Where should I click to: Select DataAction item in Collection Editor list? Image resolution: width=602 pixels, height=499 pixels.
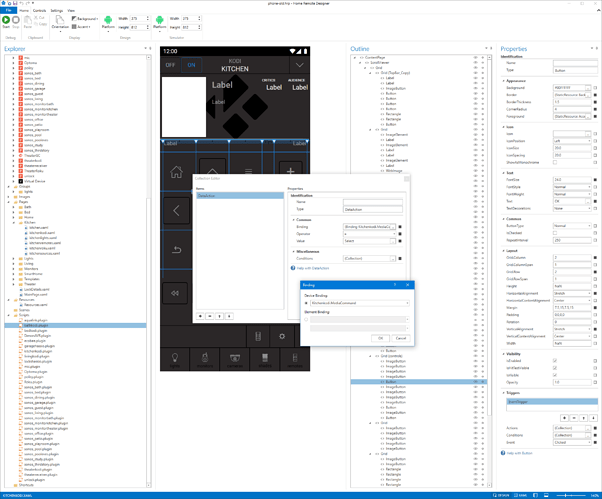click(x=240, y=196)
